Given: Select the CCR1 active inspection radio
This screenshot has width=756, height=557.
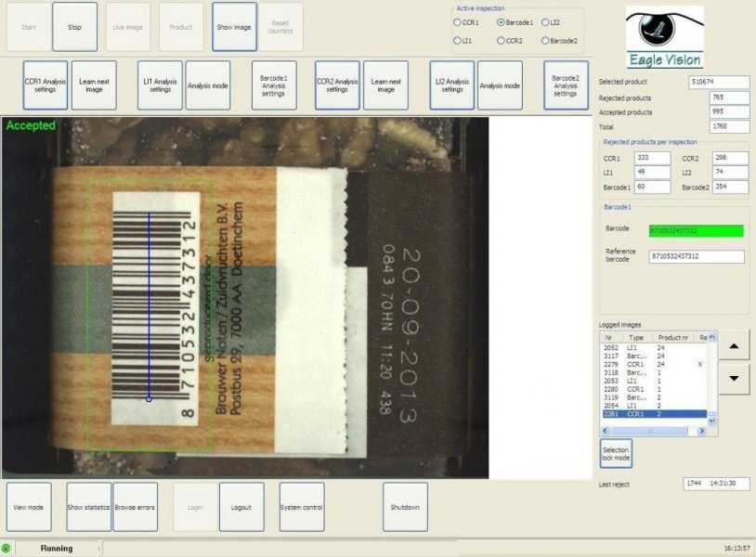Looking at the screenshot, I should 457,22.
